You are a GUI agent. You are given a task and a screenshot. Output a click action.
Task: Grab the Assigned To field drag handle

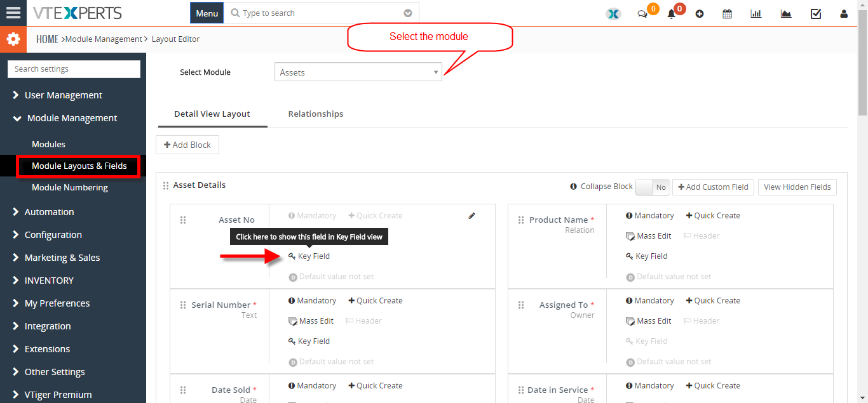tap(521, 305)
